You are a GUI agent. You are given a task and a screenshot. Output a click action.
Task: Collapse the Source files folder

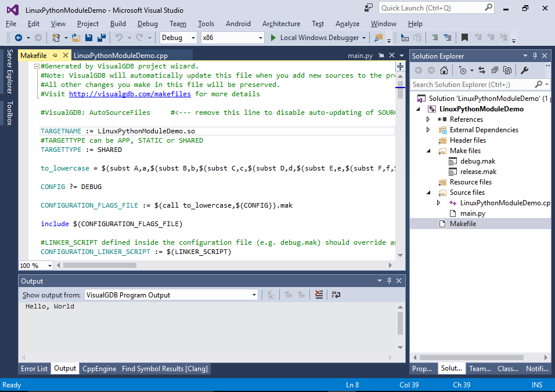tap(428, 193)
